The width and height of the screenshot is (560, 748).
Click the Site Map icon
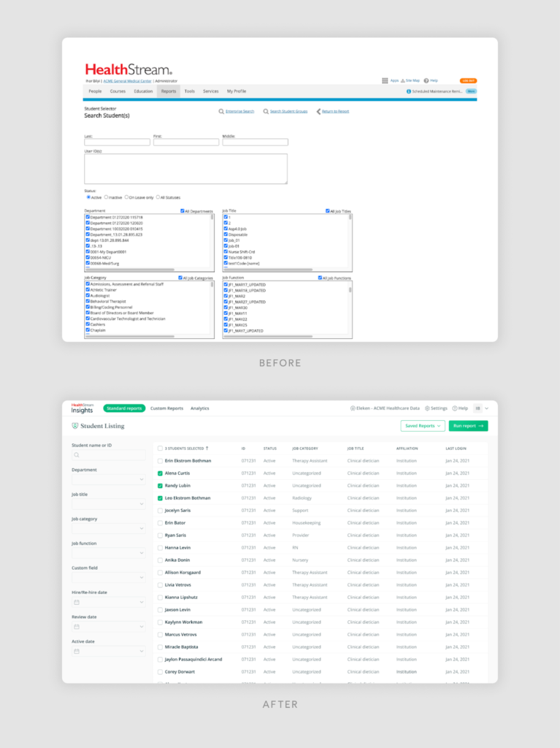(x=402, y=80)
